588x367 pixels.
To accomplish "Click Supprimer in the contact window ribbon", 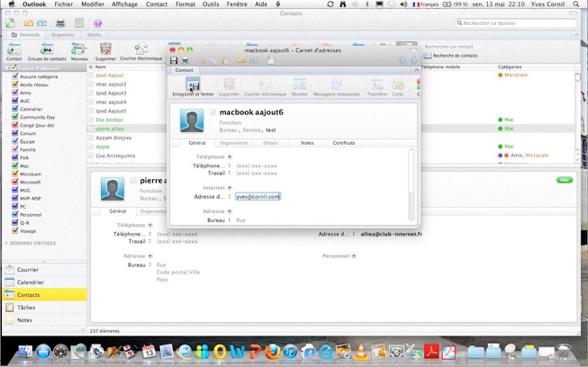I will coord(229,87).
